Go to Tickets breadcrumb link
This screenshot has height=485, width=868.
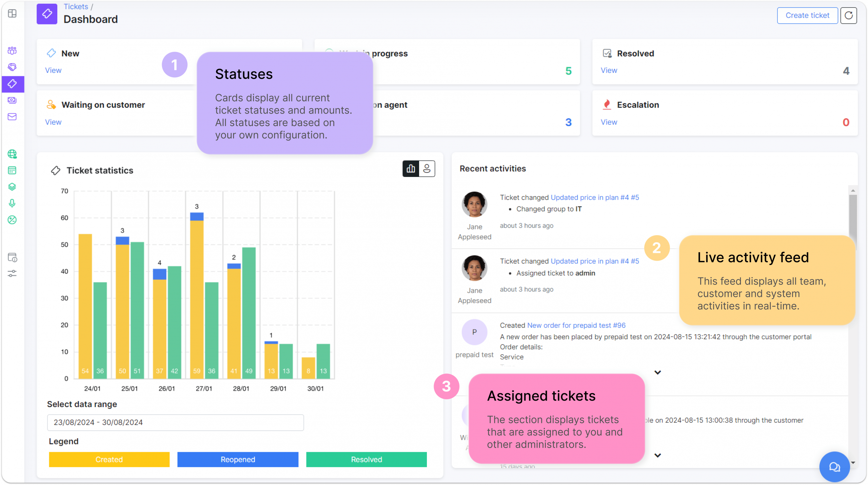pyautogui.click(x=76, y=7)
